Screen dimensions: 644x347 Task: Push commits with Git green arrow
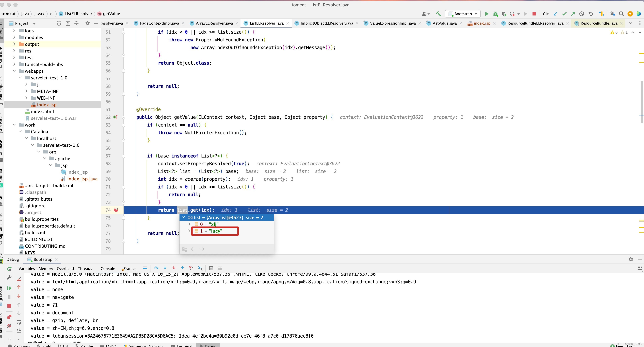[x=573, y=14]
